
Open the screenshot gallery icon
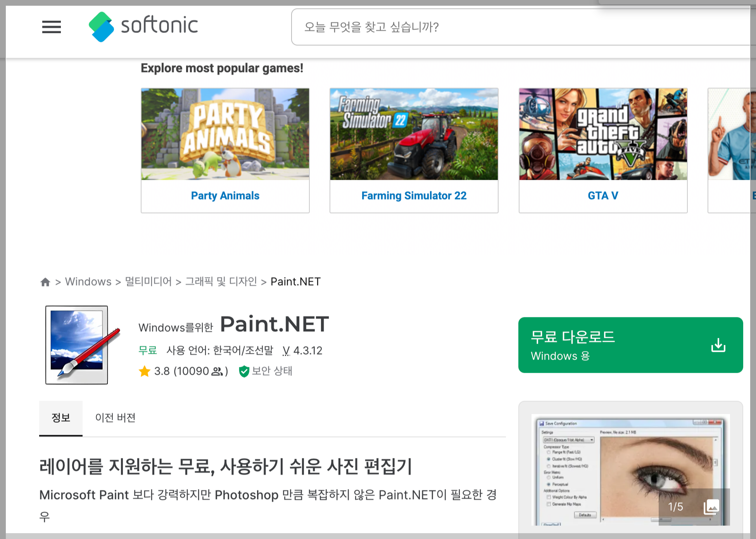point(711,507)
